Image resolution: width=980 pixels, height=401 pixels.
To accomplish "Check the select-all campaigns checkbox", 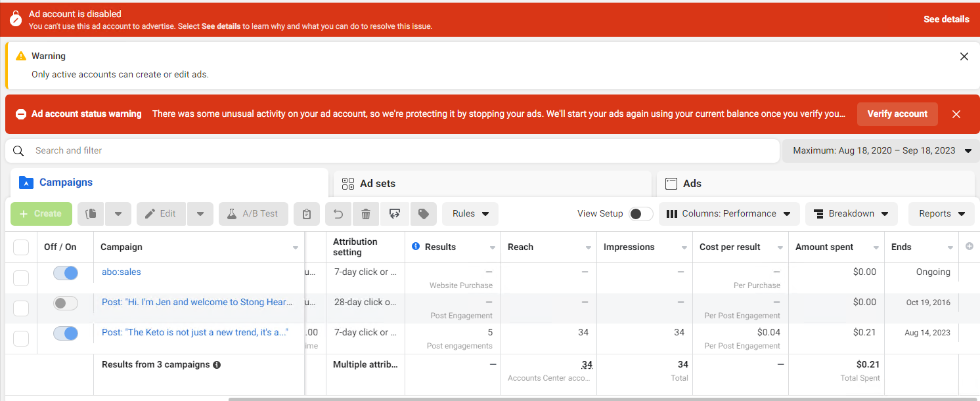I will (x=21, y=247).
